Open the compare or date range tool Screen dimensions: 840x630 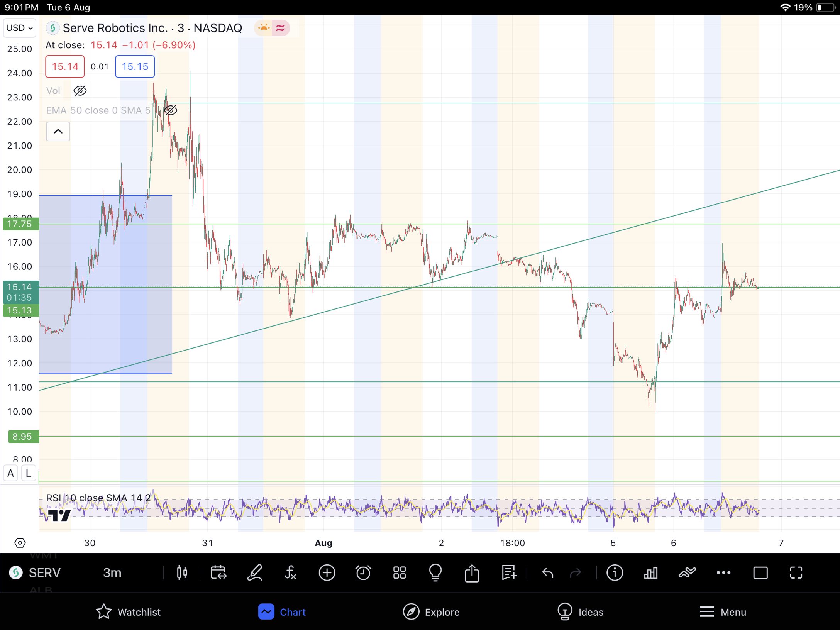point(218,573)
